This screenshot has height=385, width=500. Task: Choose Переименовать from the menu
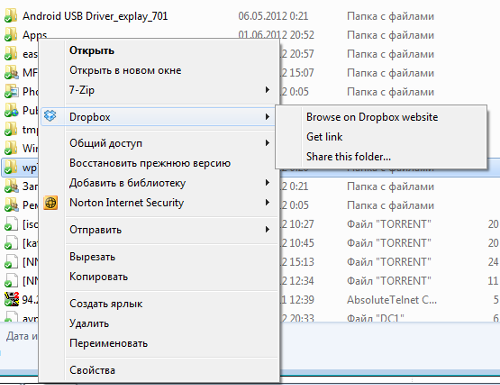108,343
